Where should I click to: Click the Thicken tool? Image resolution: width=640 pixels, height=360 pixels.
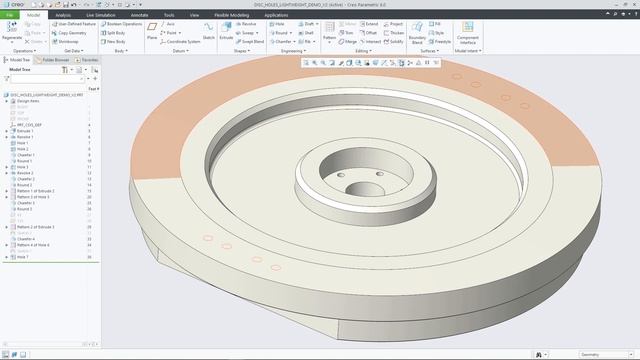coord(394,33)
